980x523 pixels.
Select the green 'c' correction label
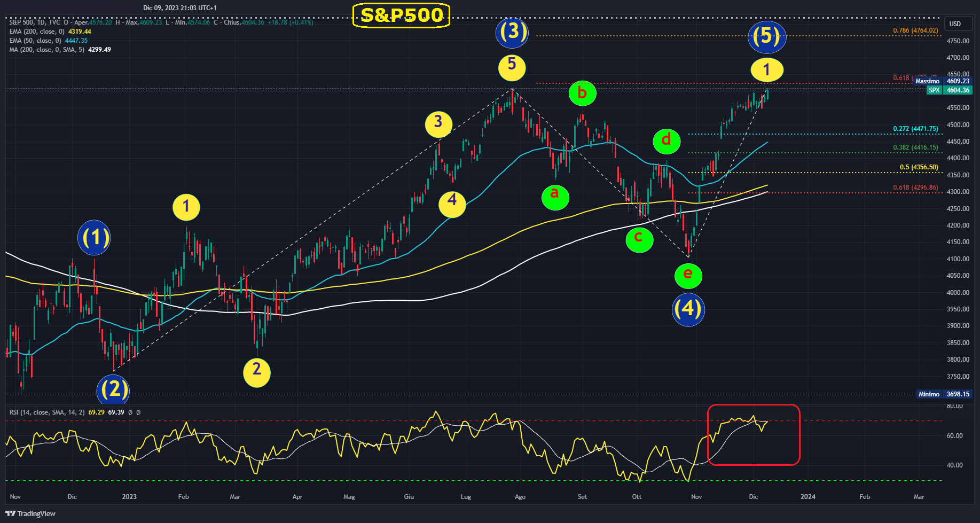tap(639, 239)
